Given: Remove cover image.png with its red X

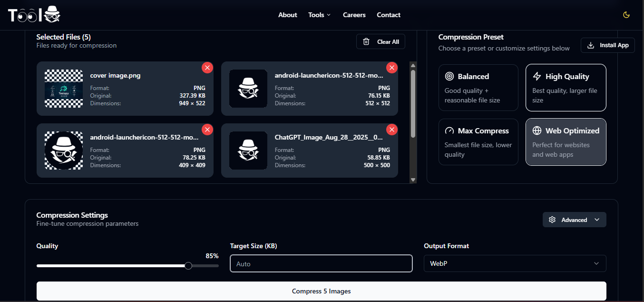Looking at the screenshot, I should (x=207, y=68).
